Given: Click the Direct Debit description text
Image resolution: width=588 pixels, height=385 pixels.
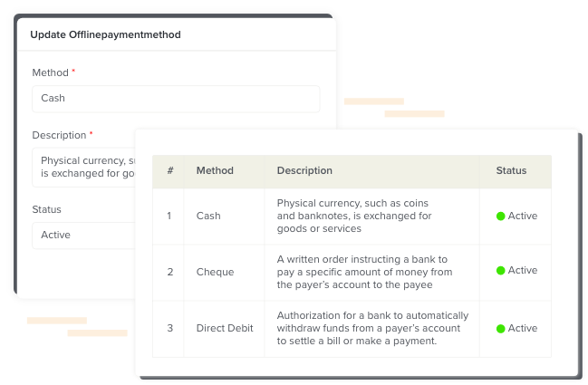Looking at the screenshot, I should [x=372, y=329].
